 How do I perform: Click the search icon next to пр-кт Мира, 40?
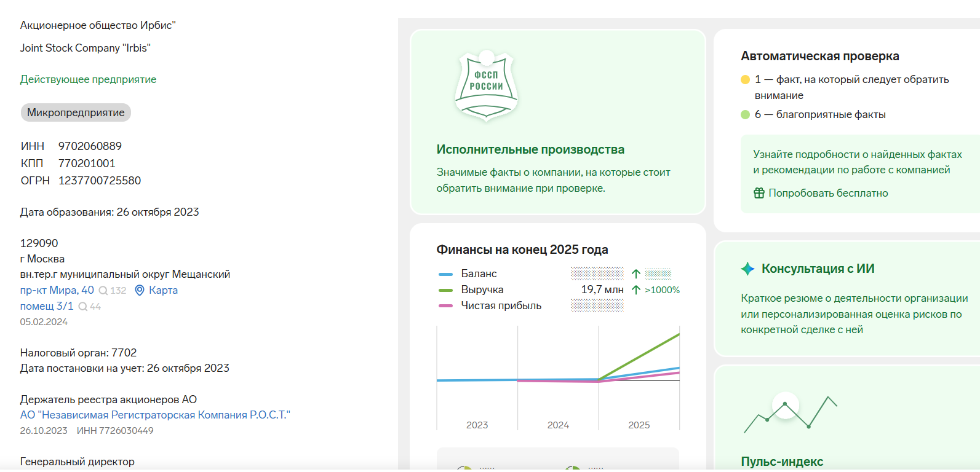tap(103, 291)
